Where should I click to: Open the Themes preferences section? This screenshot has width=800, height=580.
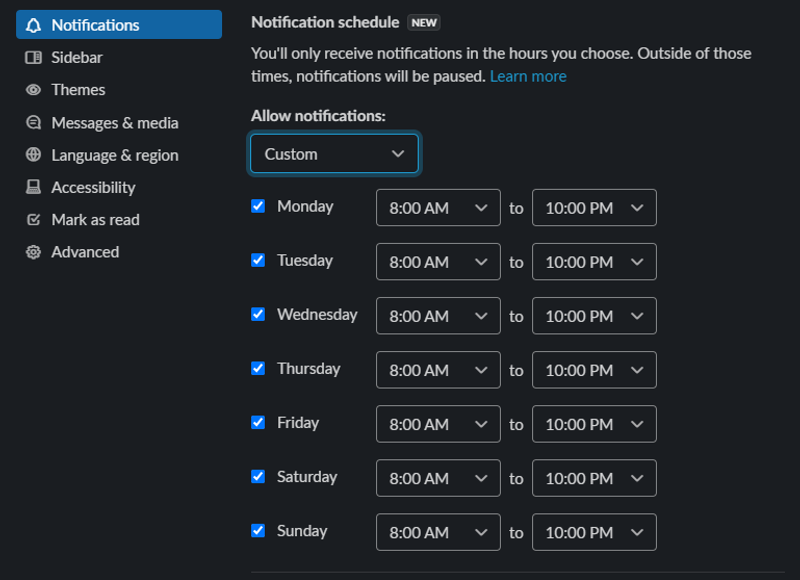tap(78, 90)
